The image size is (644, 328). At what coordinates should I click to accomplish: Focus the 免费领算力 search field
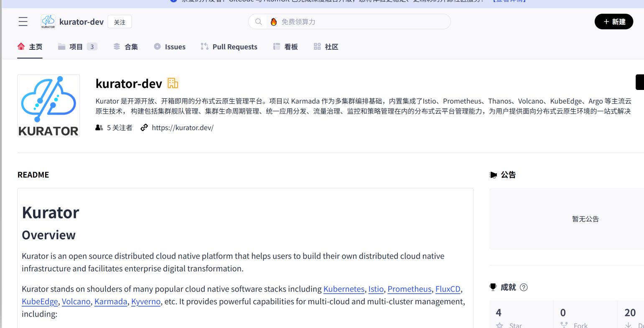(x=349, y=22)
